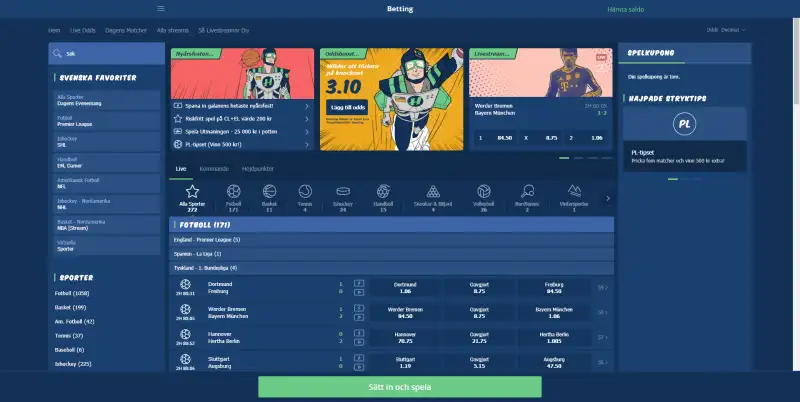This screenshot has width=800, height=402.
Task: Select Basket (199) in Sporter list
Action: 70,308
